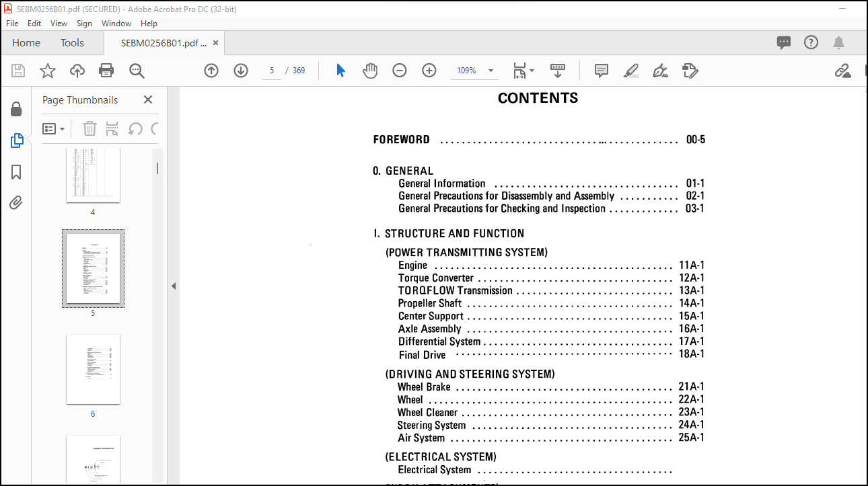868x486 pixels.
Task: Click the read mode keyboard icon
Action: click(x=558, y=71)
